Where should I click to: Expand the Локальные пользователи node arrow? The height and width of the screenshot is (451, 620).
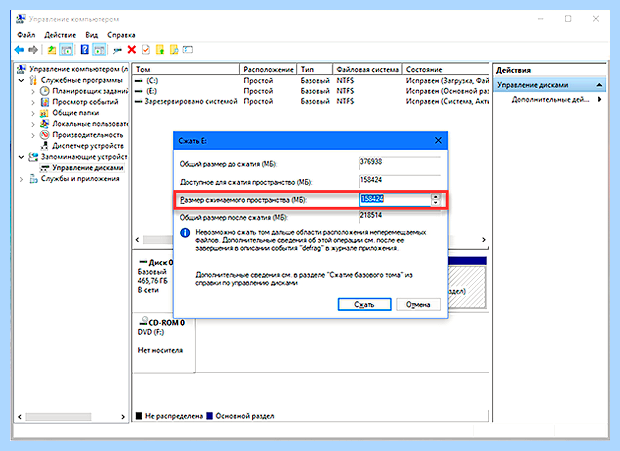coord(33,124)
